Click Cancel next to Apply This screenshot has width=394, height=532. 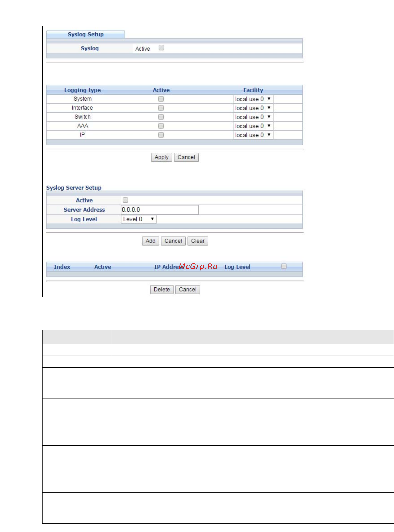[x=186, y=157]
